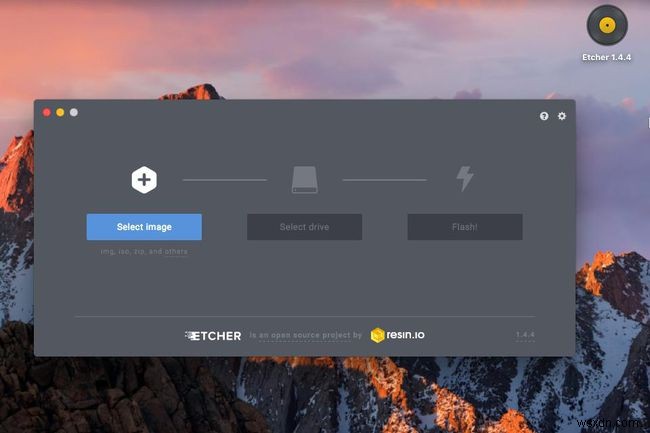Image resolution: width=650 pixels, height=433 pixels.
Task: Click the Select image button
Action: (x=144, y=227)
